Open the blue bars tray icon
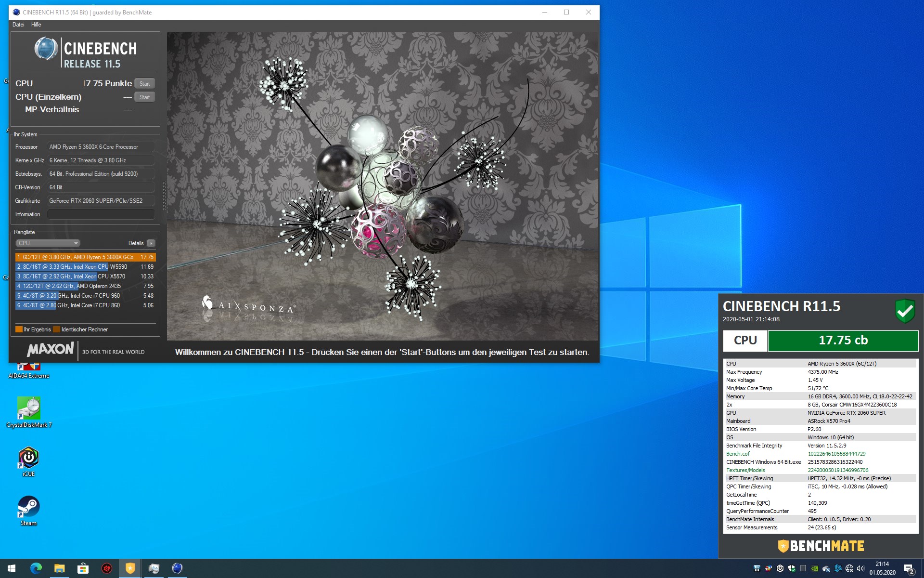Screen dimensions: 924x578 click(x=757, y=568)
